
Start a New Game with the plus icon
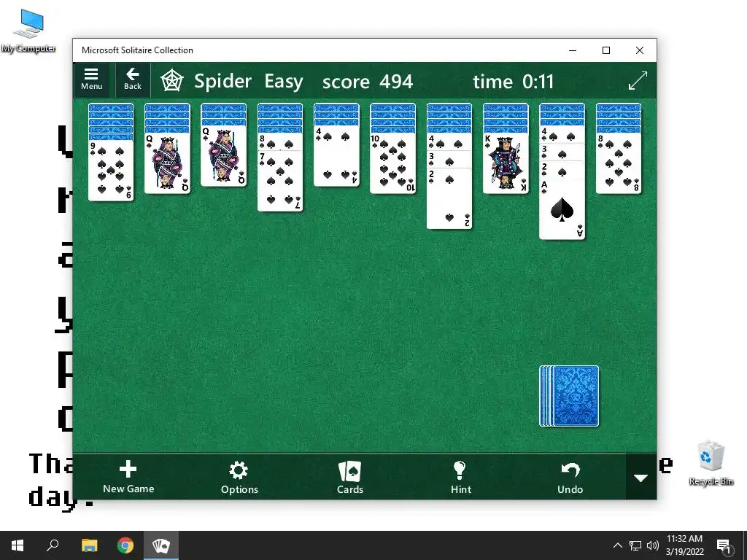coord(128,477)
